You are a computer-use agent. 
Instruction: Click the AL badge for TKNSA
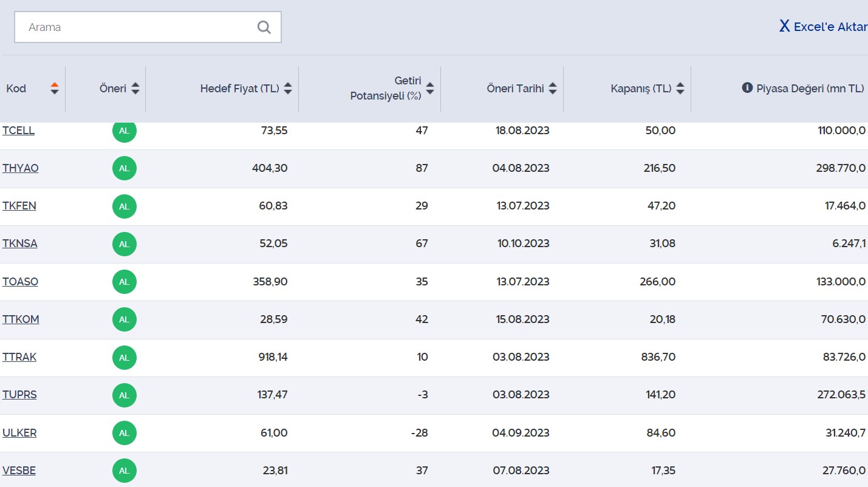point(125,244)
